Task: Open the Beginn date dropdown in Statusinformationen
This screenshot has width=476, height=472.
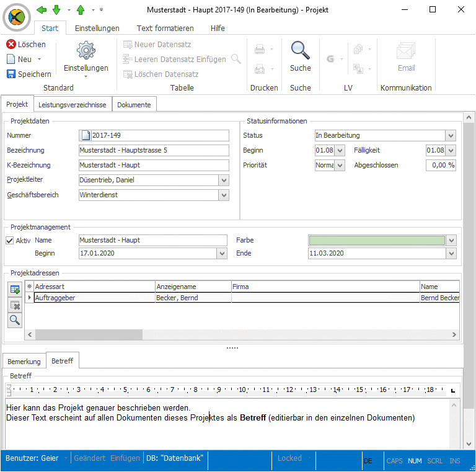Action: pyautogui.click(x=340, y=150)
